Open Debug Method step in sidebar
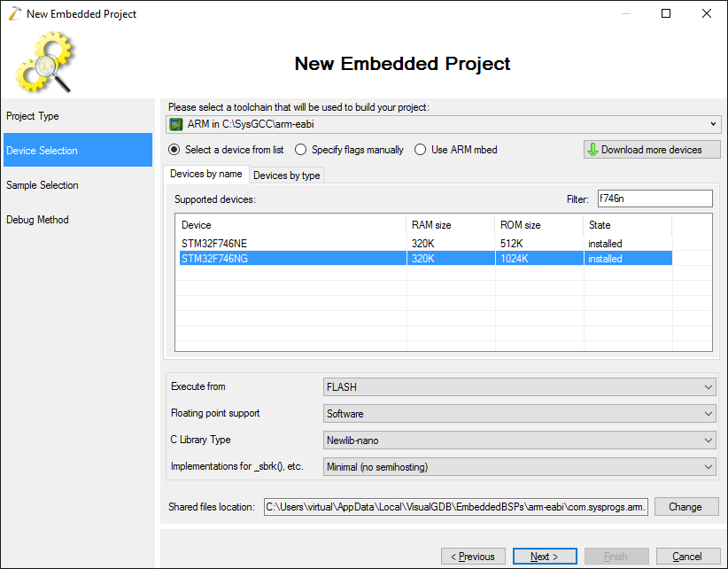728x569 pixels. tap(78, 220)
